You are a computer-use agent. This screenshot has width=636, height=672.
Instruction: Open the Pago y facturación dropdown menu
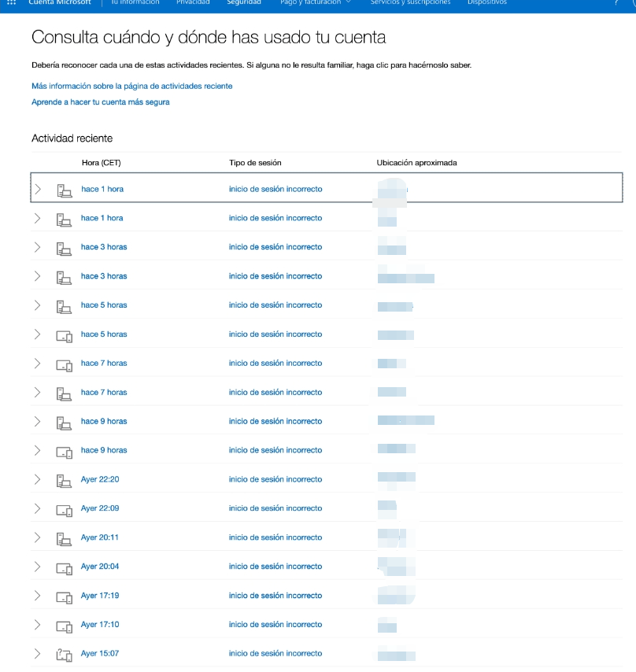[316, 2]
